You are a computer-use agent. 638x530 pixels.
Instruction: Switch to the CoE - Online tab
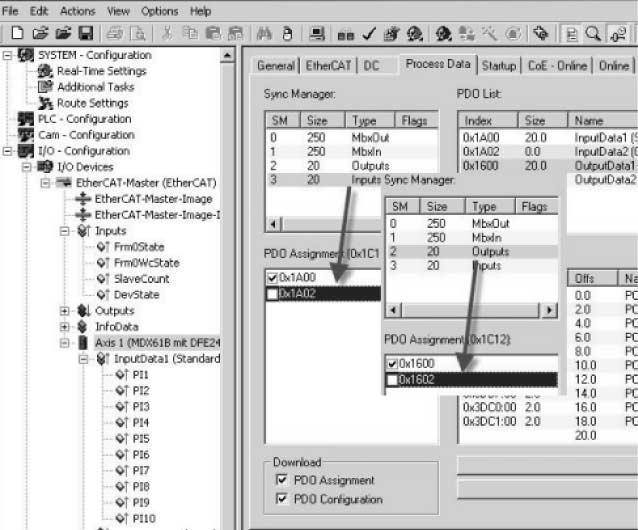[557, 66]
